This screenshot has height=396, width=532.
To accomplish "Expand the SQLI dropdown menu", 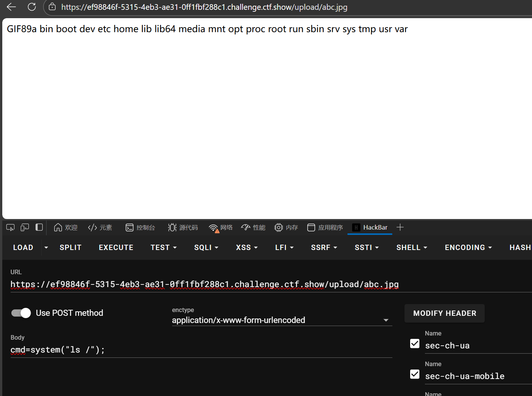I will point(206,247).
